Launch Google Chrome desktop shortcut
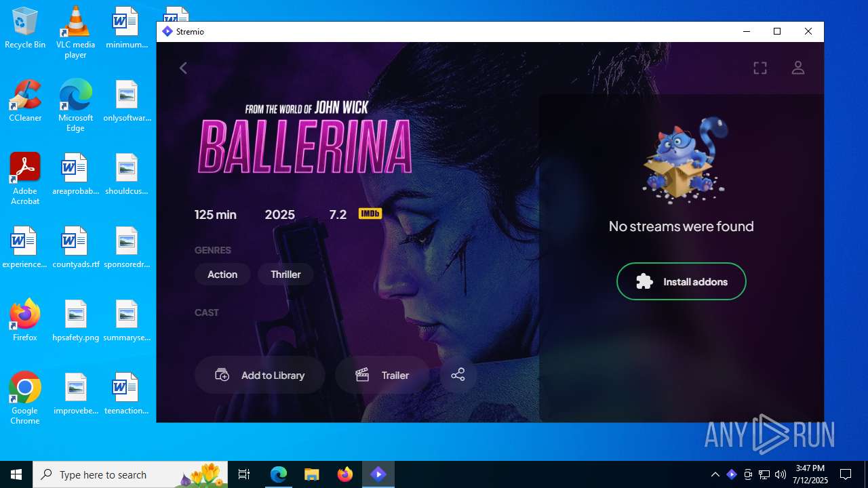The height and width of the screenshot is (488, 868). [25, 399]
